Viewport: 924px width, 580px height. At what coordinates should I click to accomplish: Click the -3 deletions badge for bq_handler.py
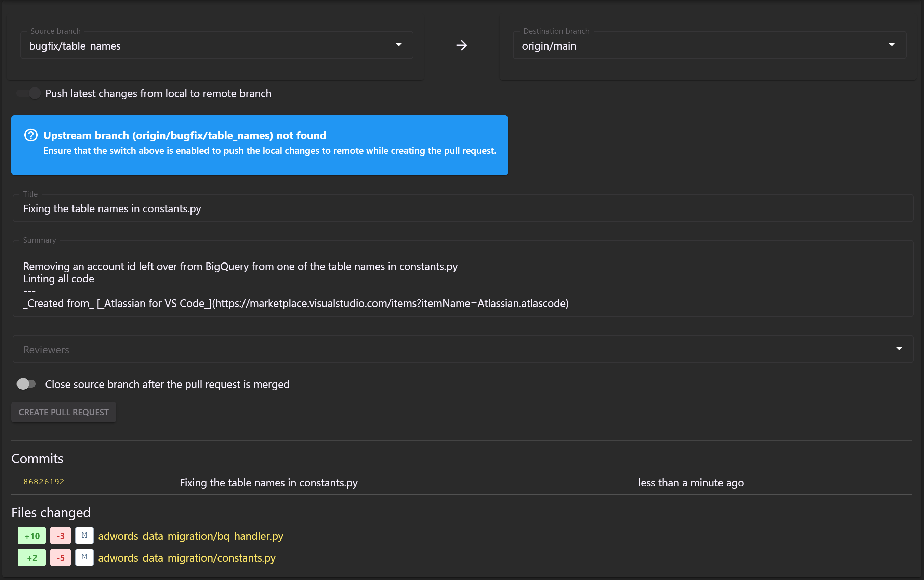point(60,536)
